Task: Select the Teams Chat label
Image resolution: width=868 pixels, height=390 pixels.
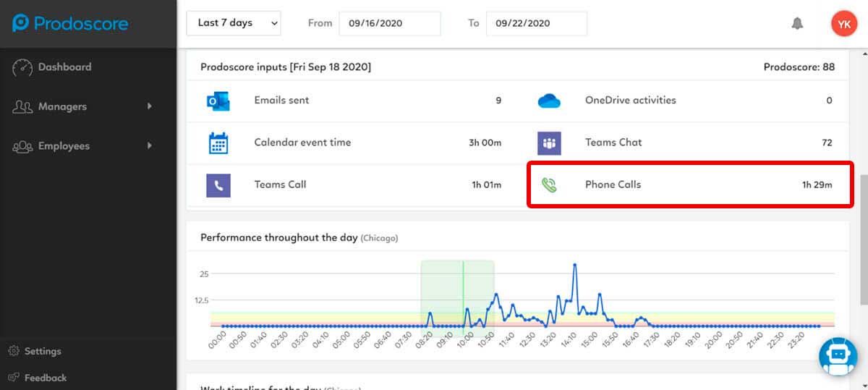Action: (613, 143)
